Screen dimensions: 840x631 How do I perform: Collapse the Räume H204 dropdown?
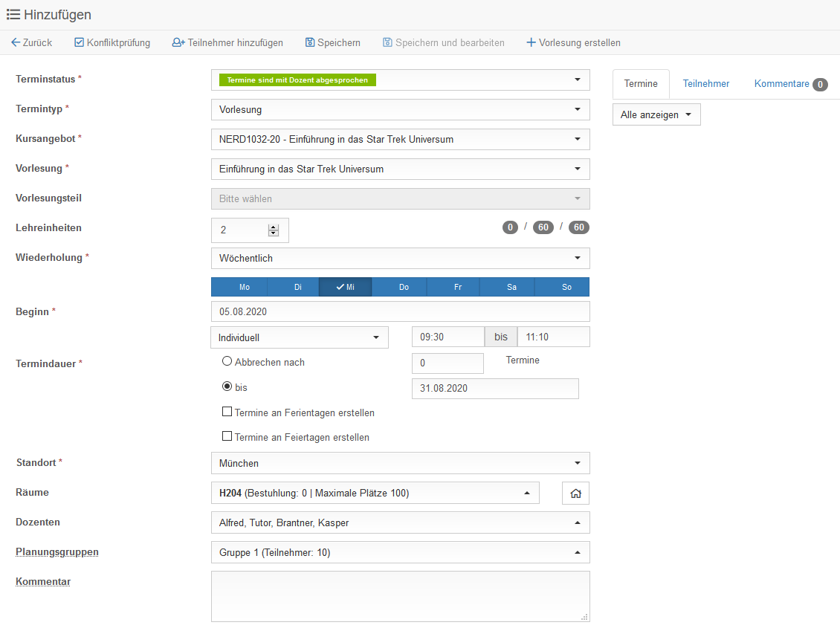pyautogui.click(x=375, y=493)
